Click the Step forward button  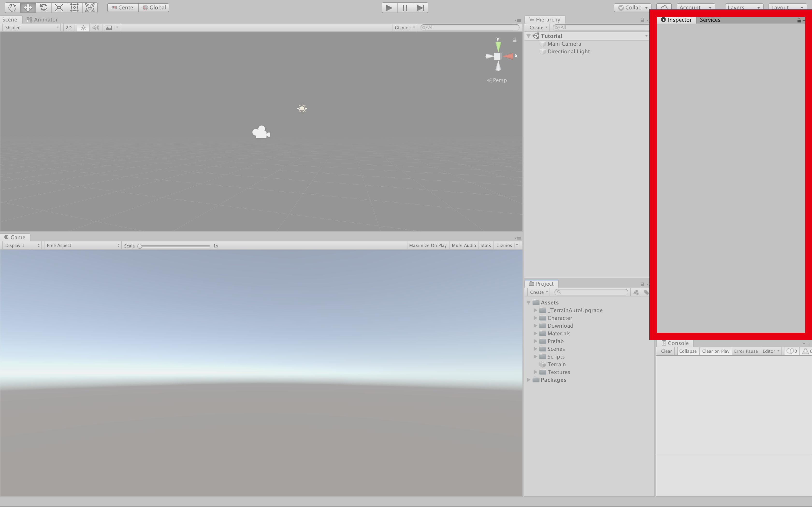tap(420, 7)
